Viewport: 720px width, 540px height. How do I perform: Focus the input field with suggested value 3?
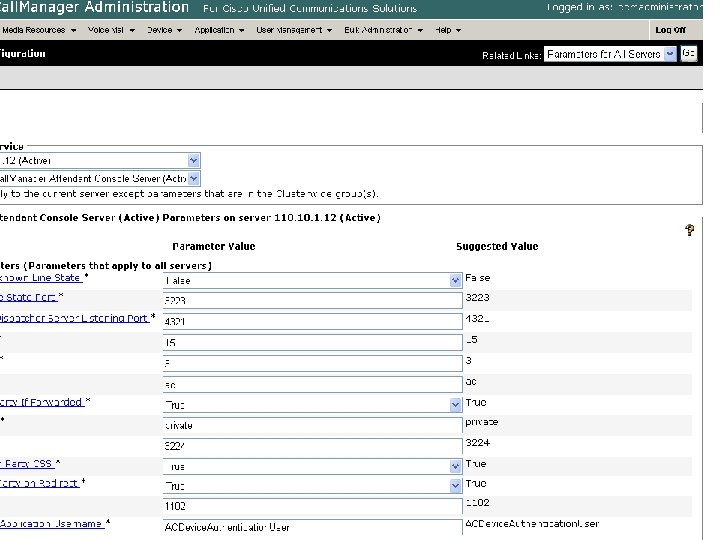tap(312, 363)
